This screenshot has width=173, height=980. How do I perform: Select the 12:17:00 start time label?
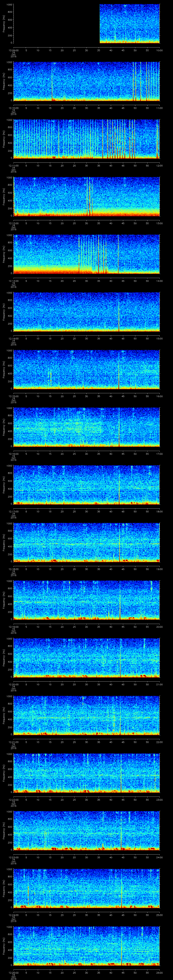coord(13,511)
